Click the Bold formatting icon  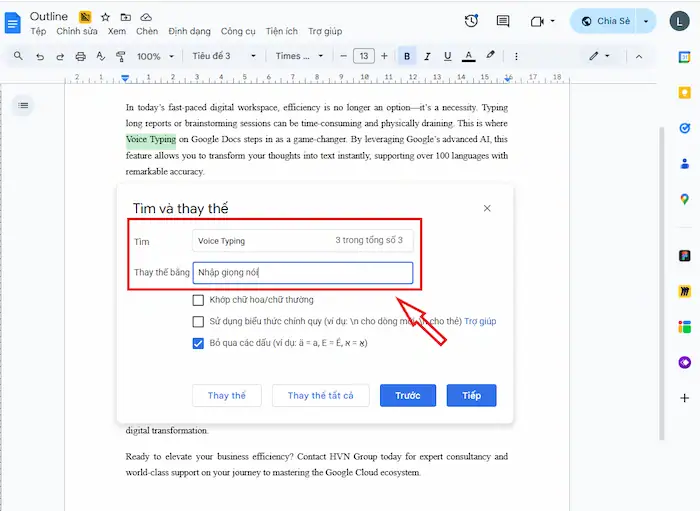tap(407, 56)
